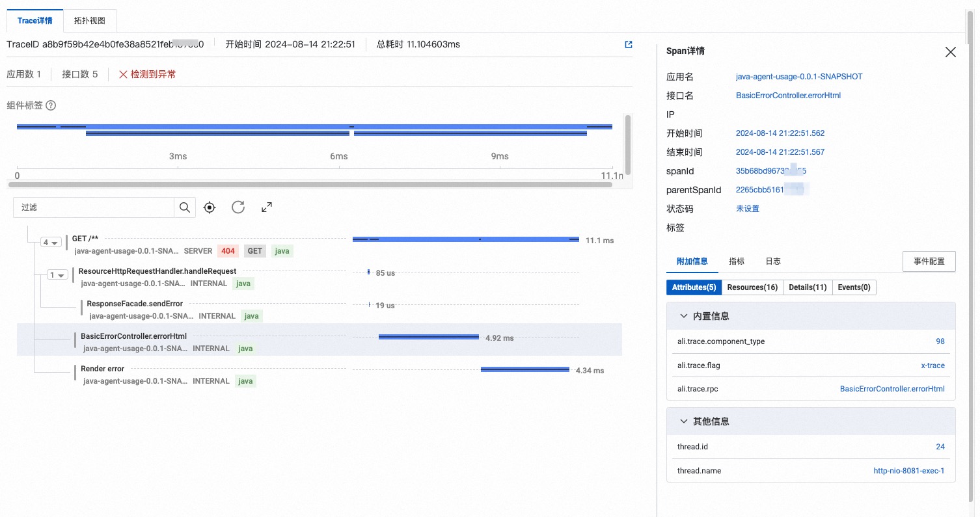Image resolution: width=980 pixels, height=517 pixels.
Task: Click the 结束时间 value 21:22:51.567
Action: pyautogui.click(x=780, y=152)
